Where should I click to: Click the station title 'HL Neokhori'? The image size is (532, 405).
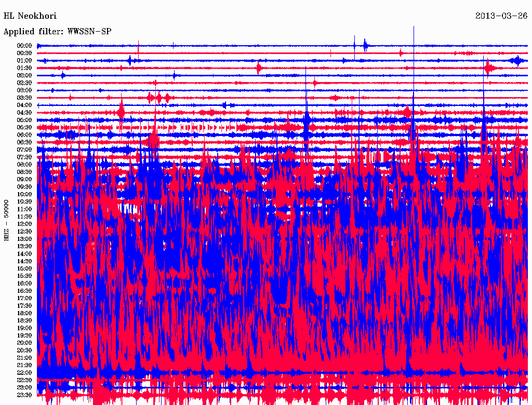tap(30, 16)
